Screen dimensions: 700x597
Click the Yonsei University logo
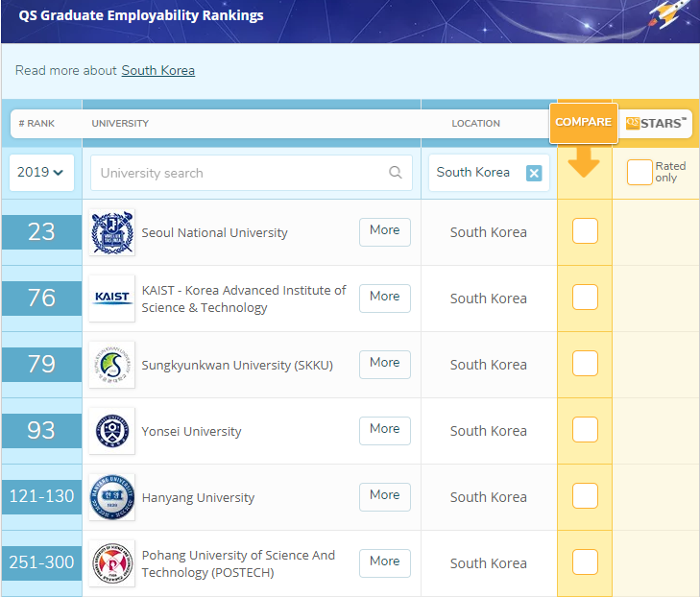coord(111,431)
